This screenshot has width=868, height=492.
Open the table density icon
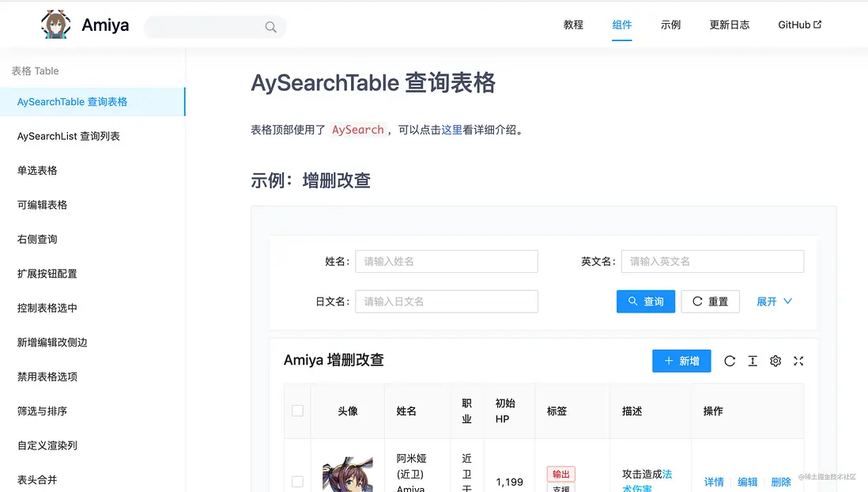coord(753,361)
